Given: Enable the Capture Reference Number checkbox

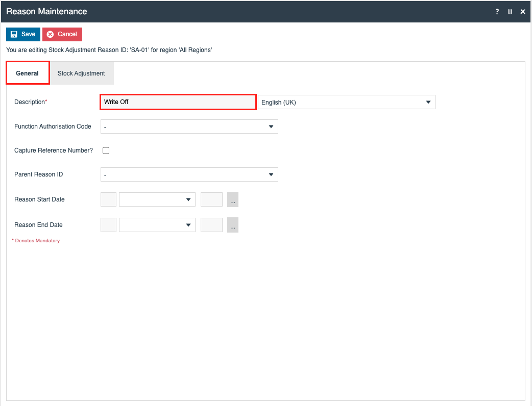Looking at the screenshot, I should (x=106, y=150).
